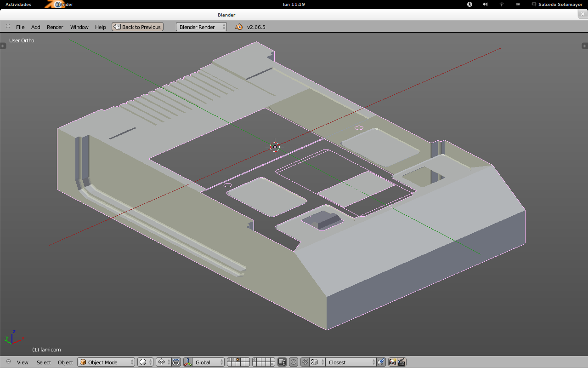Toggle proportional editing circle button
This screenshot has width=588, height=368.
(294, 362)
